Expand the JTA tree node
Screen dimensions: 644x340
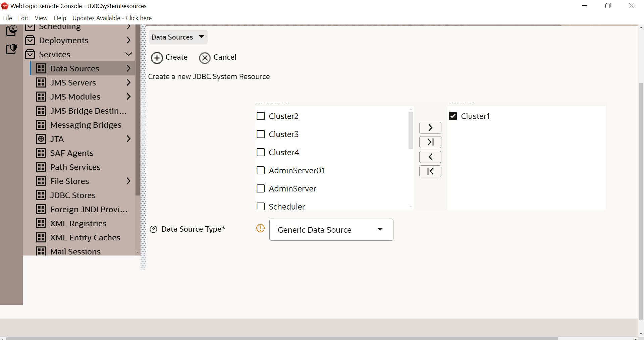coord(128,139)
